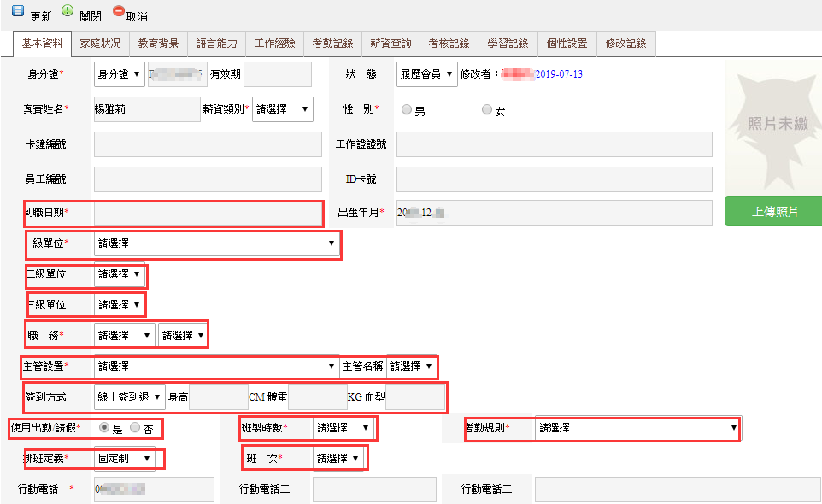Screen dimensions: 822x504
Task: Open the 考勤規則 dropdown list
Action: (x=637, y=428)
